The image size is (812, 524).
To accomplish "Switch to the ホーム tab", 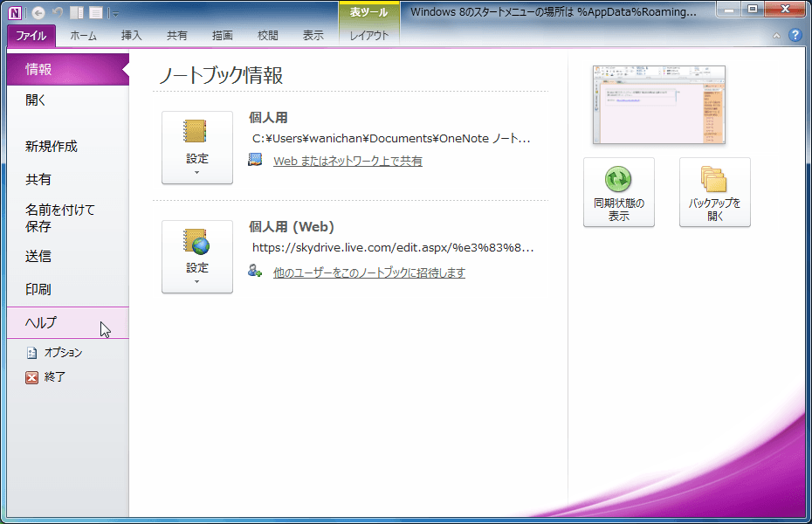I will (x=83, y=35).
